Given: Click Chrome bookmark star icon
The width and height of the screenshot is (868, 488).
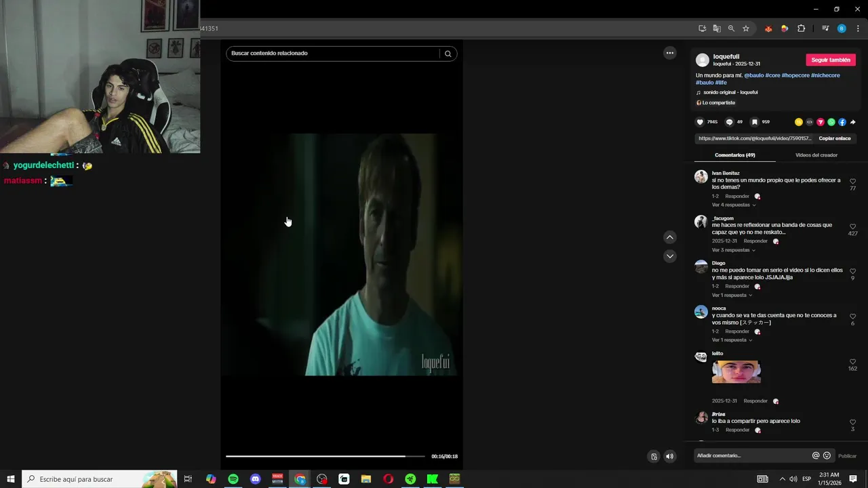Looking at the screenshot, I should coord(746,28).
